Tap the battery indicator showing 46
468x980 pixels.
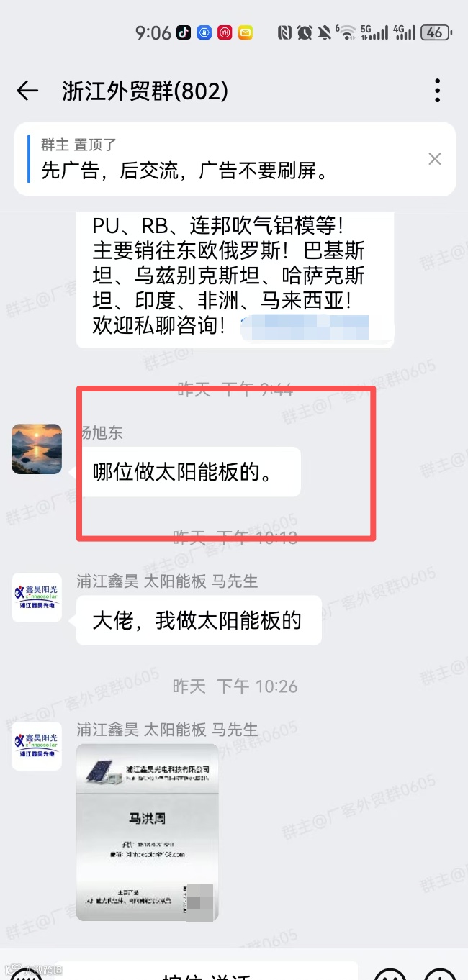pyautogui.click(x=436, y=32)
